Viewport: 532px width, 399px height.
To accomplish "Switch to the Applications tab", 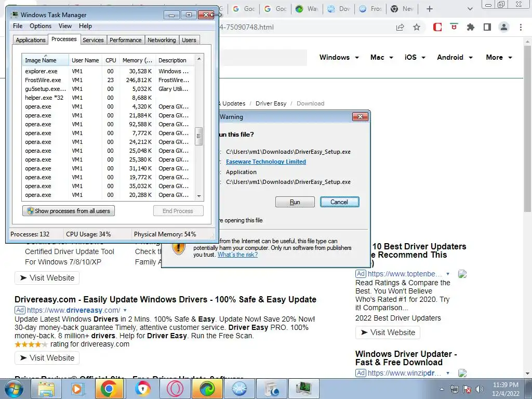I will point(30,40).
